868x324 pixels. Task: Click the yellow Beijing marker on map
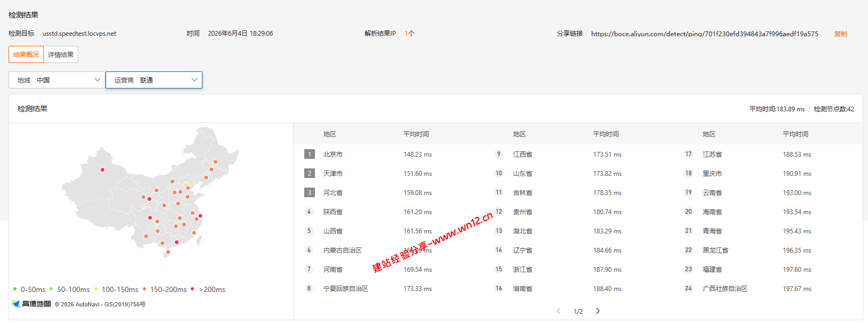tap(185, 184)
